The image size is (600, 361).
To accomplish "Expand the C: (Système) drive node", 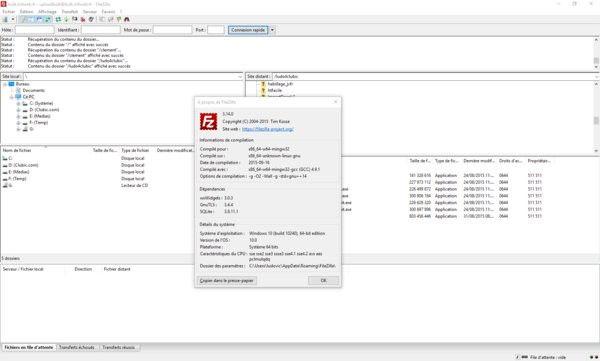I will click(18, 103).
